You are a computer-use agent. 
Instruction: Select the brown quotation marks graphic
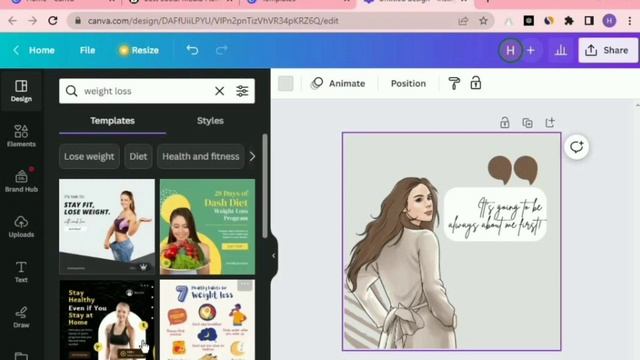[x=513, y=169]
